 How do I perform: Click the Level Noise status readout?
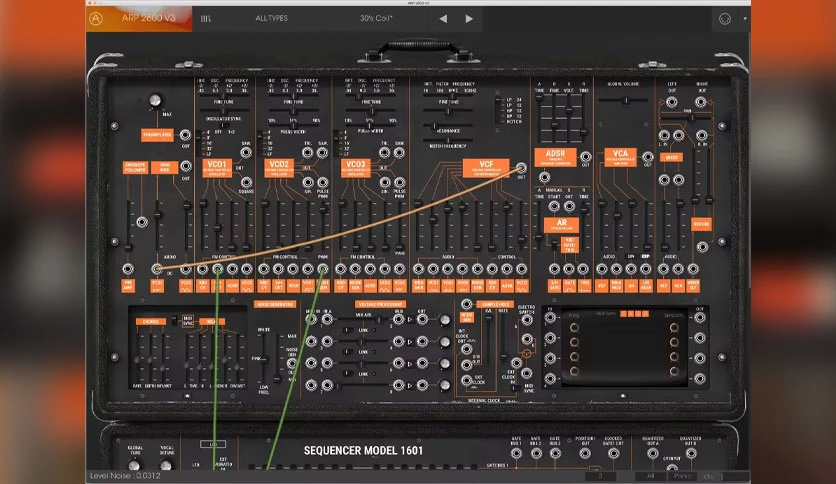pyautogui.click(x=125, y=475)
